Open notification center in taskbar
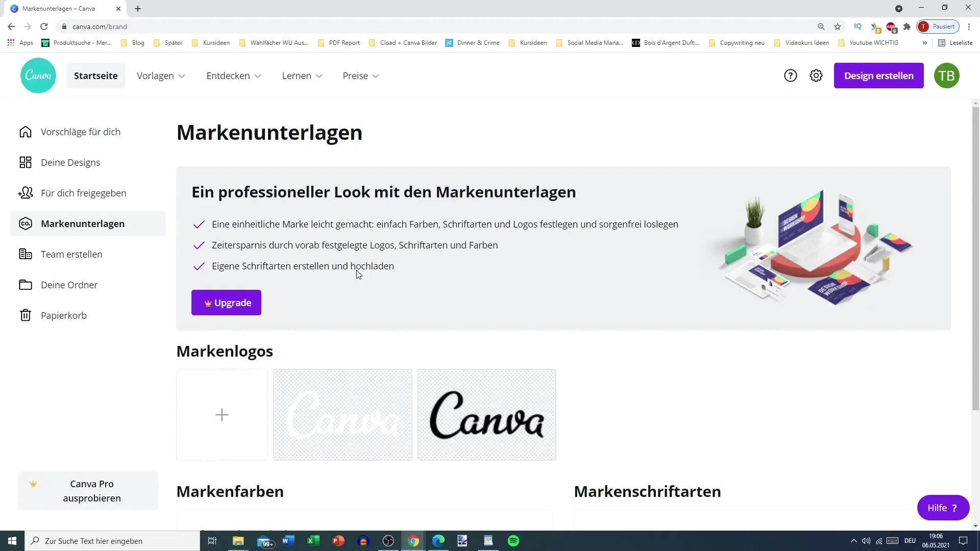Viewport: 980px width, 551px height. point(963,541)
